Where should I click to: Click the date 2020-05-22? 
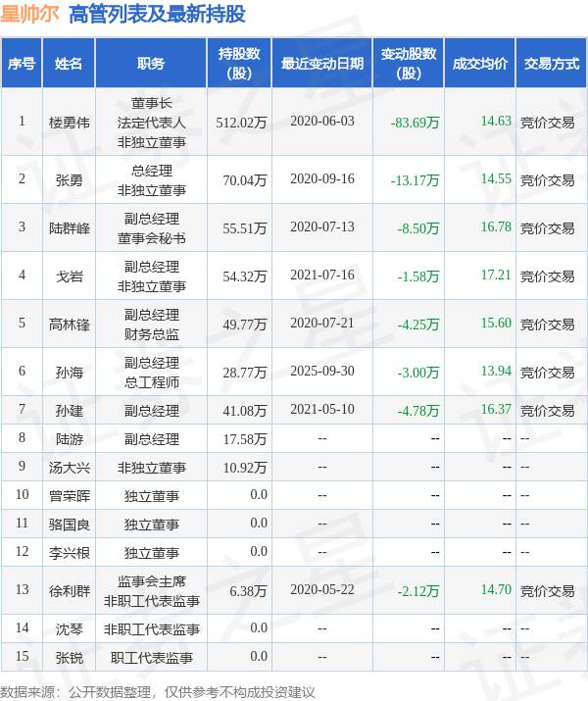pyautogui.click(x=322, y=589)
